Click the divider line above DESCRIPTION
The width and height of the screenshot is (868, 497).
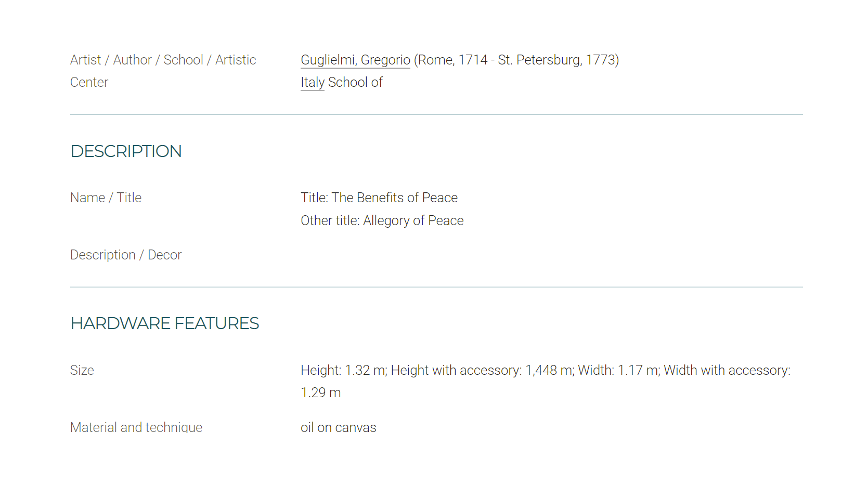coord(436,114)
